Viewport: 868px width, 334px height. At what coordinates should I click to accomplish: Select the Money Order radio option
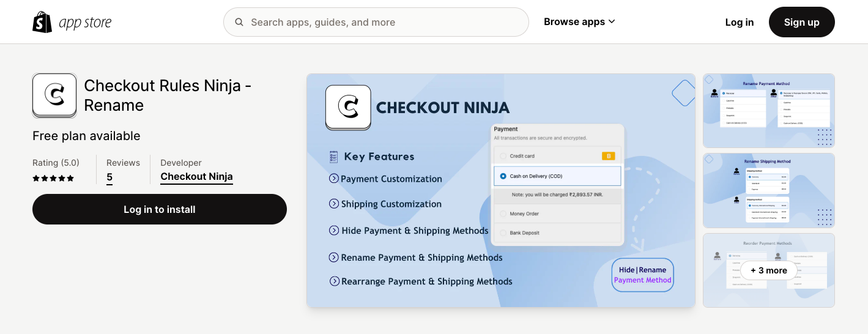click(503, 213)
